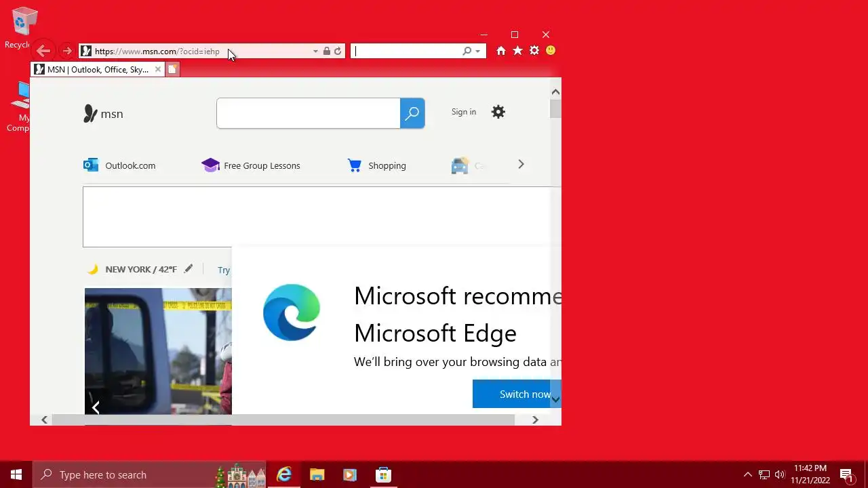Show more MSN shortcuts with right chevron

coord(521,165)
